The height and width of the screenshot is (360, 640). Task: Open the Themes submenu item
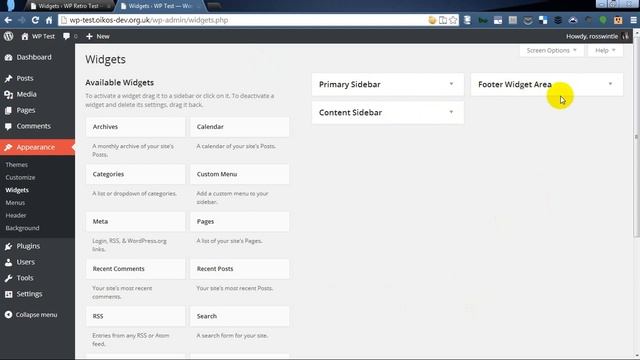(x=17, y=165)
